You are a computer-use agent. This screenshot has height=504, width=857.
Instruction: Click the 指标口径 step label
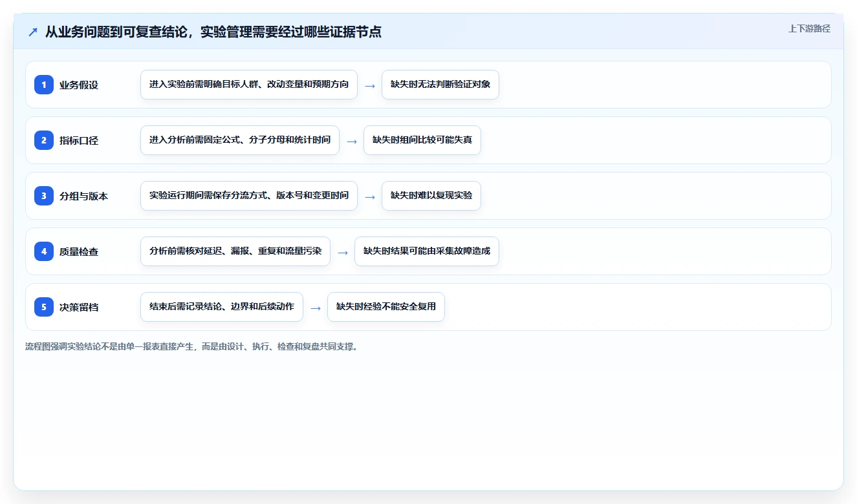[x=79, y=140]
